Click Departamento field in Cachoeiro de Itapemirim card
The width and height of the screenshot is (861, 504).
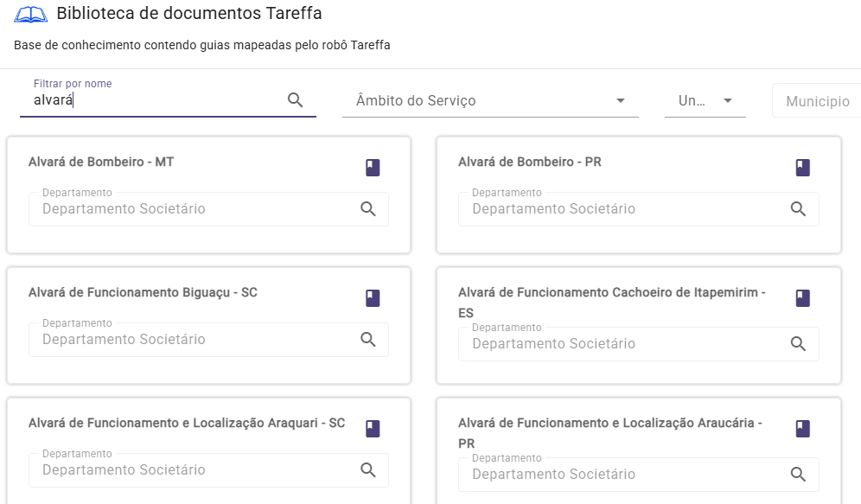tap(639, 344)
